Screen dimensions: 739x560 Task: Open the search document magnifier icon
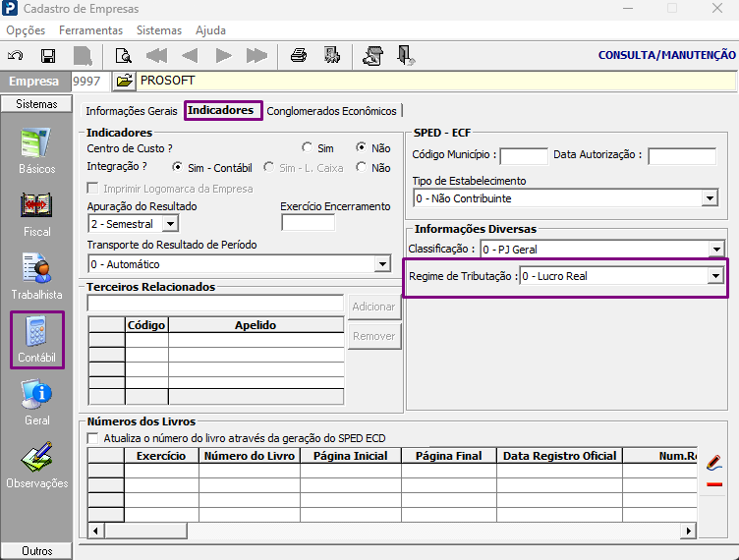(x=124, y=56)
